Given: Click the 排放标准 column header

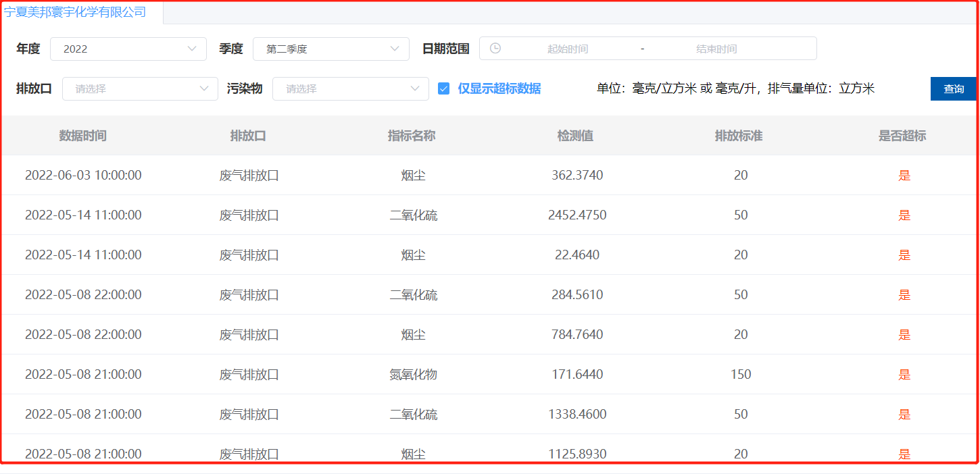Looking at the screenshot, I should 739,136.
